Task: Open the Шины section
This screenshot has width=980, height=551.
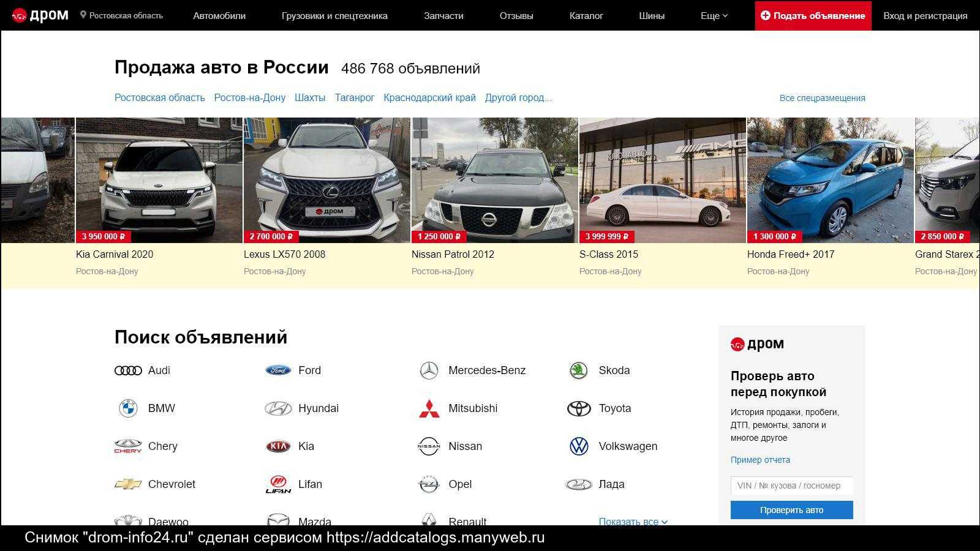Action: 652,16
